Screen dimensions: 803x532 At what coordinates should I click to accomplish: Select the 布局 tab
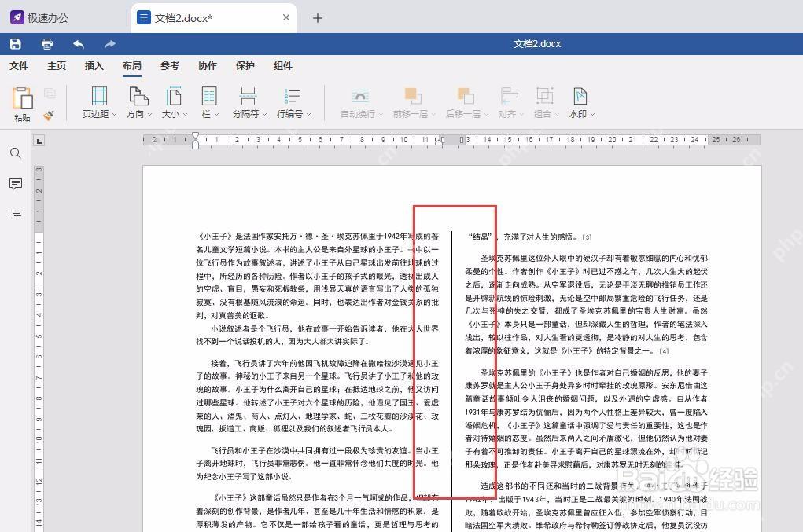coord(132,65)
